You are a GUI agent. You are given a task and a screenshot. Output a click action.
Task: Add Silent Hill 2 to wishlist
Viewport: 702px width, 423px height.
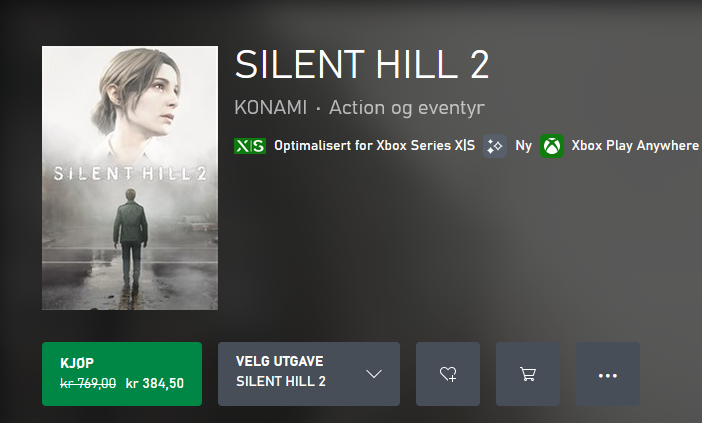pos(448,374)
